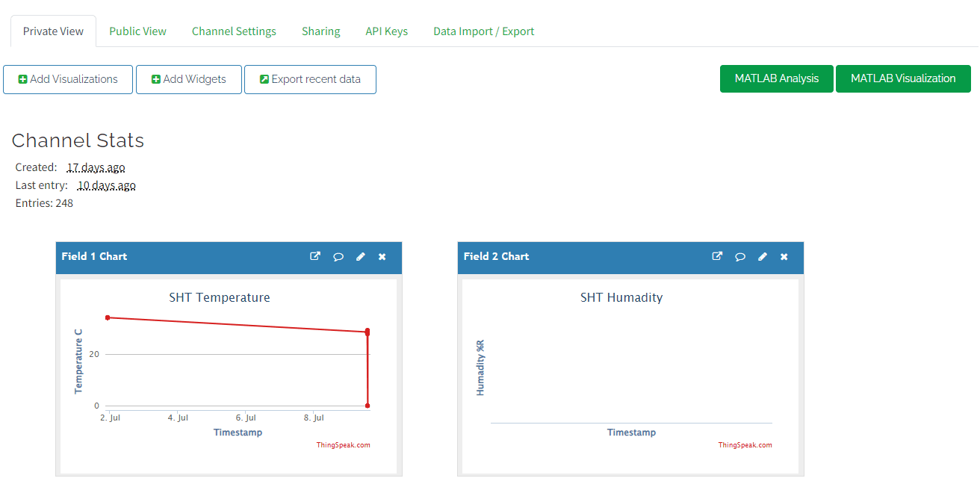This screenshot has height=487, width=980.
Task: Click Export recent data button
Action: point(310,79)
